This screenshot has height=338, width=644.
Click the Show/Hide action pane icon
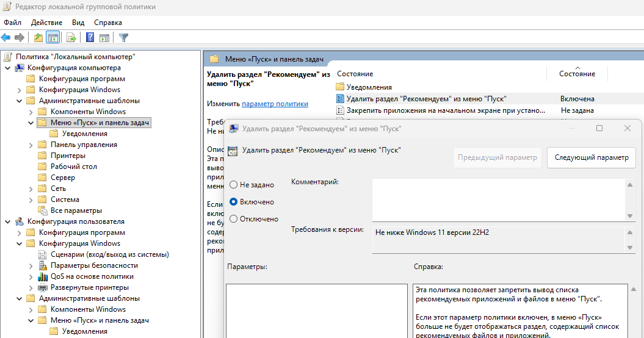point(104,38)
